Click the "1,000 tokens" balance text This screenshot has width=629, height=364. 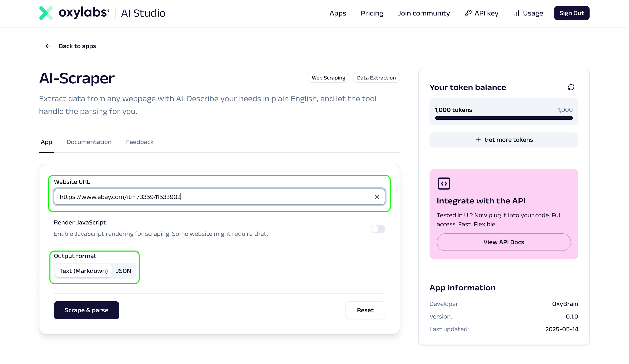[x=454, y=110]
